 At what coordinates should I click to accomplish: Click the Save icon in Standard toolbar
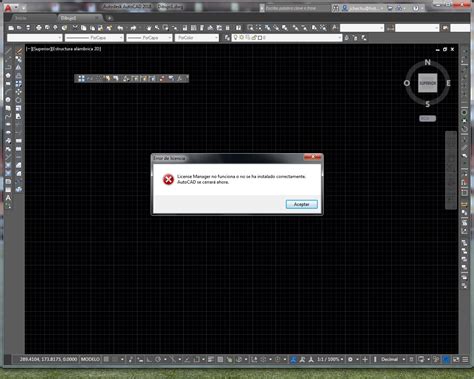coord(28,28)
